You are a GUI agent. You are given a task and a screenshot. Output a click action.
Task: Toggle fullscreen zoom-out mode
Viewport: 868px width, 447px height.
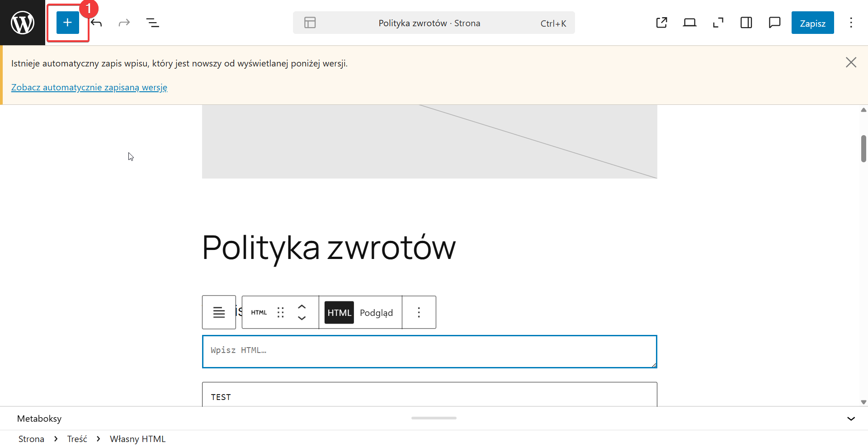[718, 23]
